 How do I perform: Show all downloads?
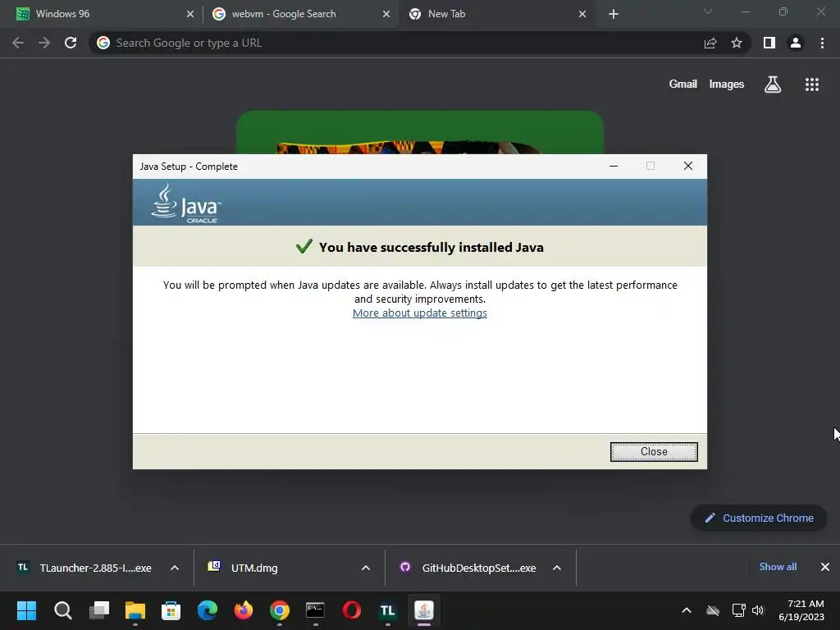[778, 567]
